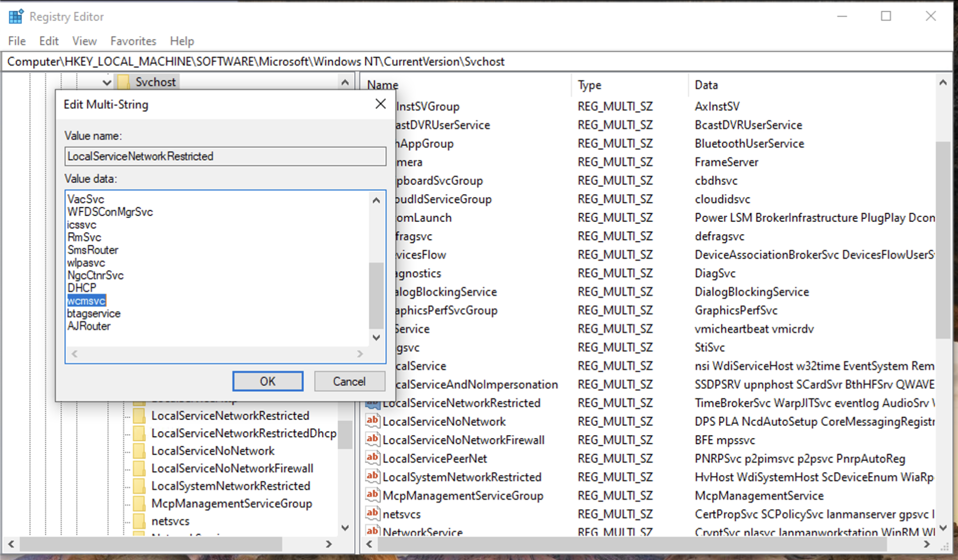The image size is (958, 560).
Task: Click the values pane horizontal scrollbar thumb
Action: pyautogui.click(x=632, y=544)
